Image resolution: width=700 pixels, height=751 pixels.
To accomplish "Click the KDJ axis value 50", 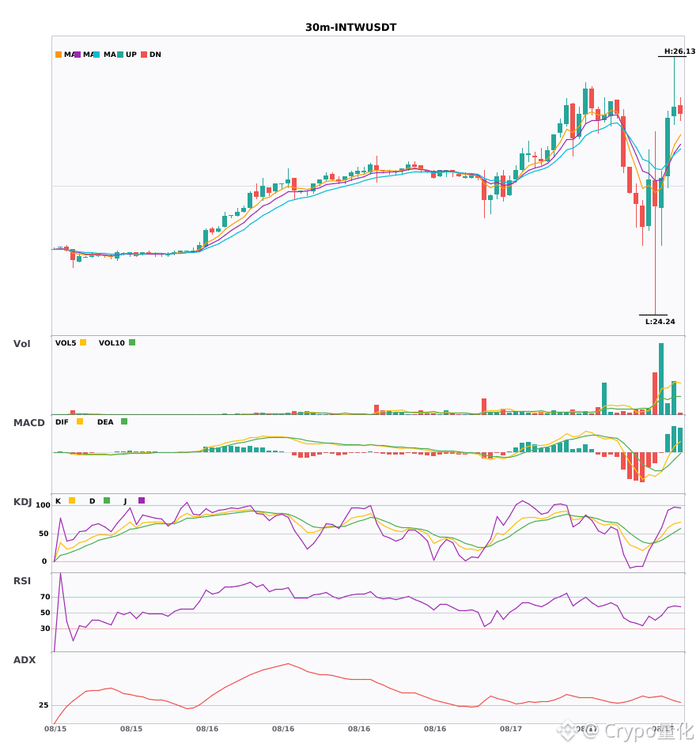I will pos(44,534).
